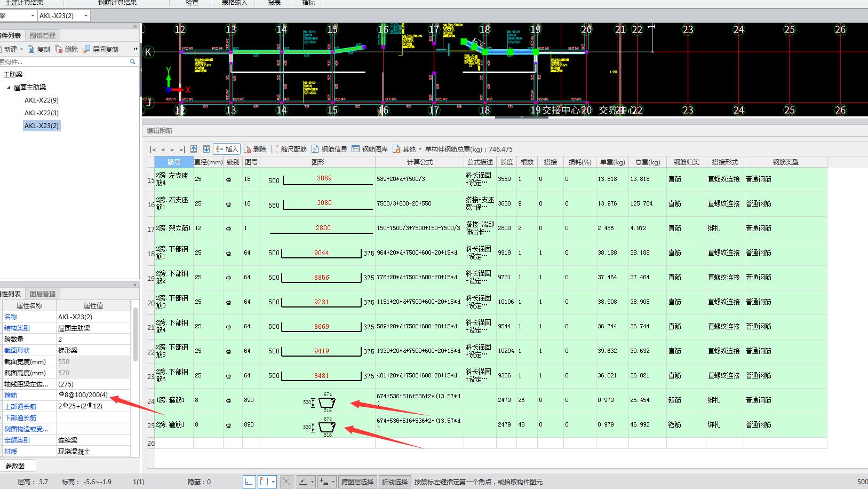Open the AKL-X23(2) component dropdown

point(86,16)
